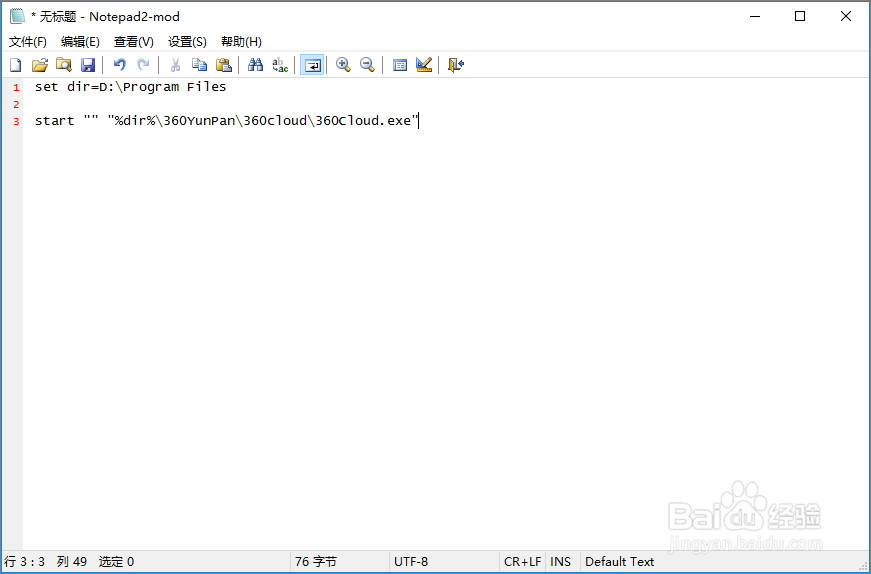
Task: Place cursor in 'set dir=D:\Program Files' line
Action: tap(131, 87)
